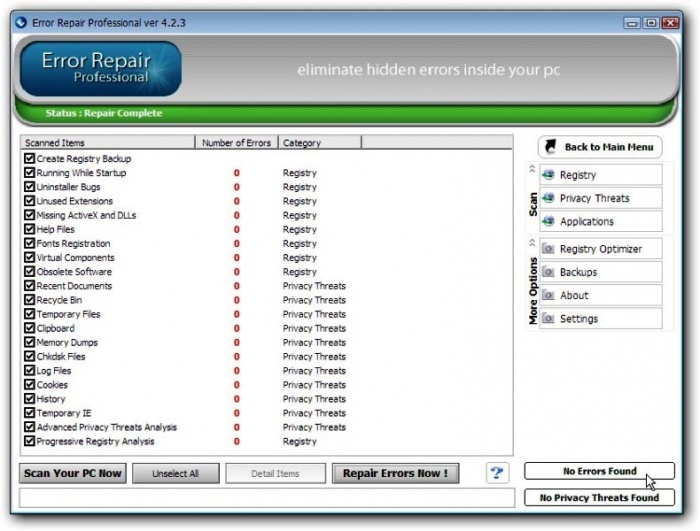The image size is (700, 531).
Task: Uncheck Virtual Components checkbox
Action: click(29, 257)
